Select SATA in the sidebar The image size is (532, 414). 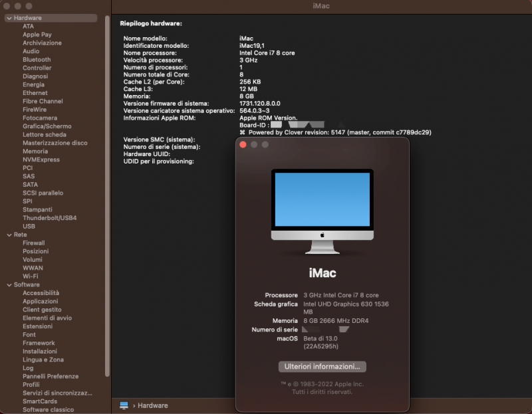coord(30,185)
